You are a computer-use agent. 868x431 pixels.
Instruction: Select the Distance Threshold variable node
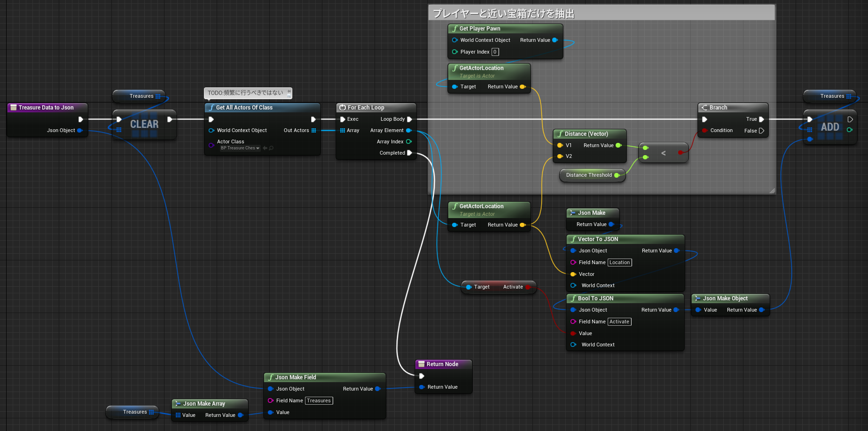592,175
